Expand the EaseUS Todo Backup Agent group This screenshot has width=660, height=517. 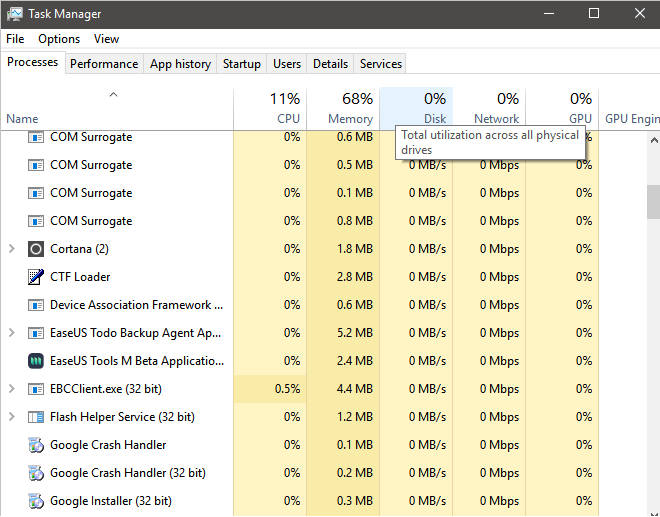(x=12, y=333)
